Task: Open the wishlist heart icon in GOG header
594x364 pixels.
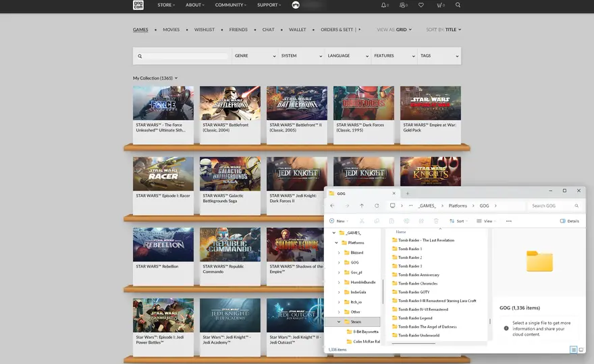Action: click(421, 5)
